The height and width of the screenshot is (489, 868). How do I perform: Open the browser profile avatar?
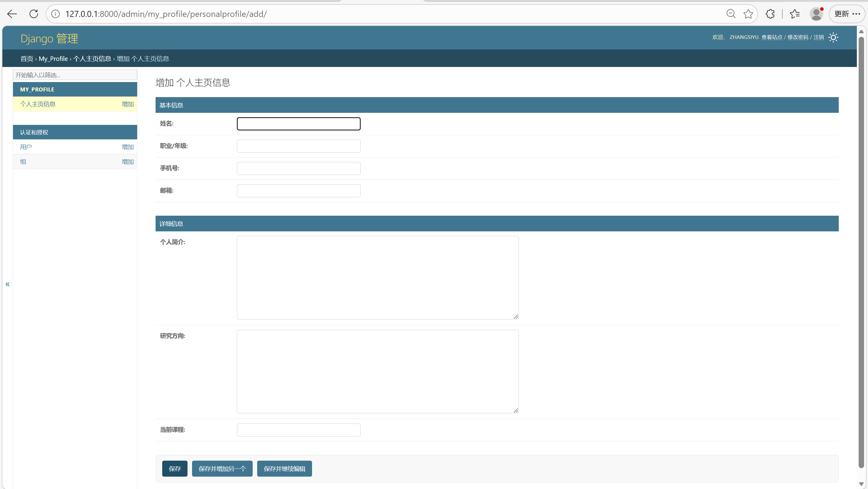(816, 14)
